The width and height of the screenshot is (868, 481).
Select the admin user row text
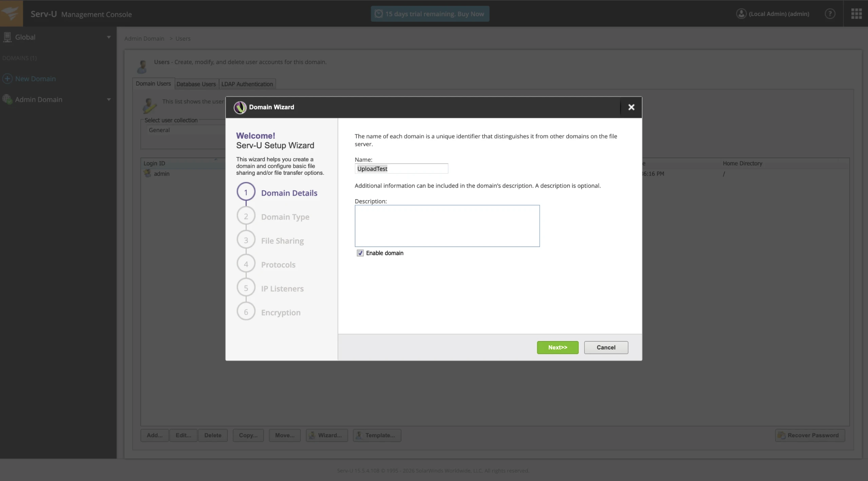tap(161, 173)
